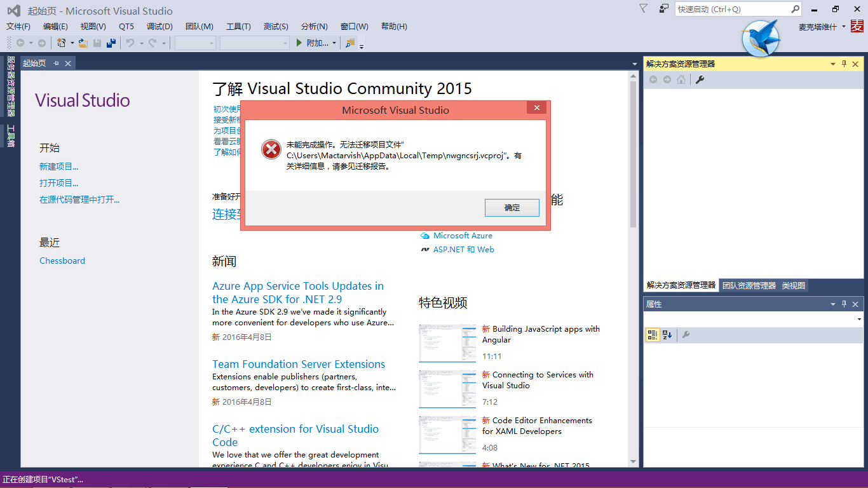The image size is (868, 488).
Task: Open the toolbar overflow options arrow
Action: [x=362, y=45]
